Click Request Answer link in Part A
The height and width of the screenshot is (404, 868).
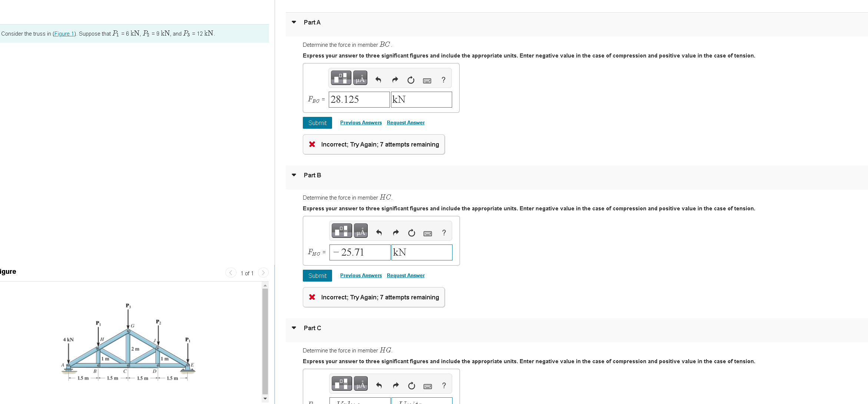point(405,122)
